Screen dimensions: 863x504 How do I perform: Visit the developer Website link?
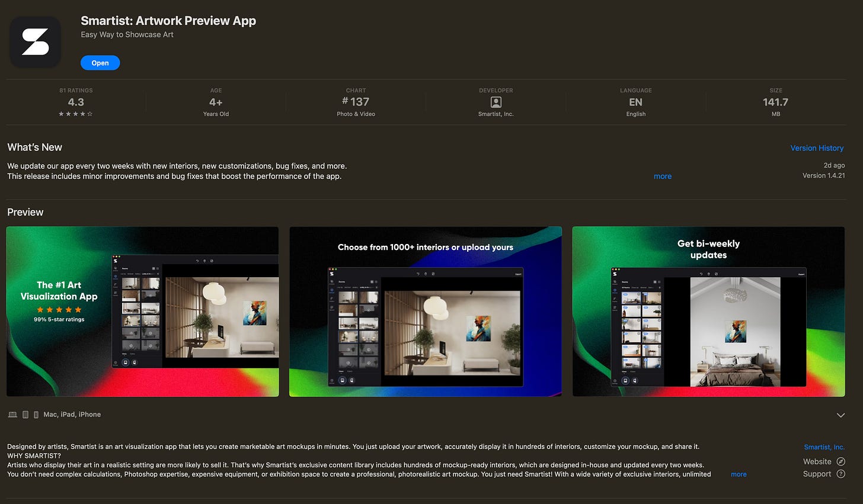(x=817, y=461)
